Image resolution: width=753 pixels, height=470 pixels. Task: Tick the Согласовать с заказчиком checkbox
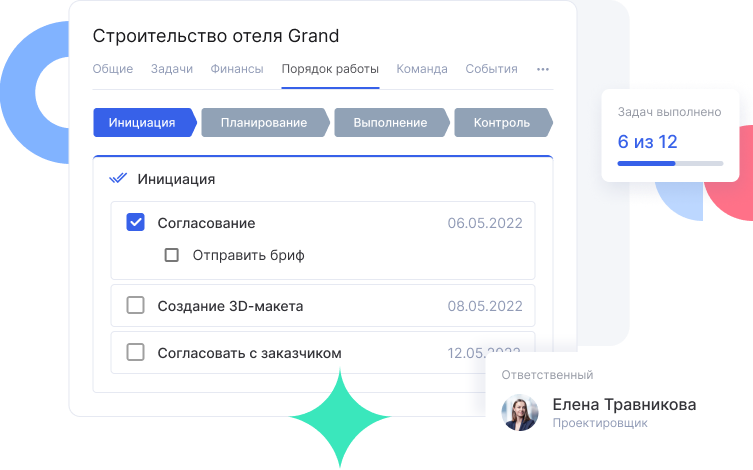[135, 352]
